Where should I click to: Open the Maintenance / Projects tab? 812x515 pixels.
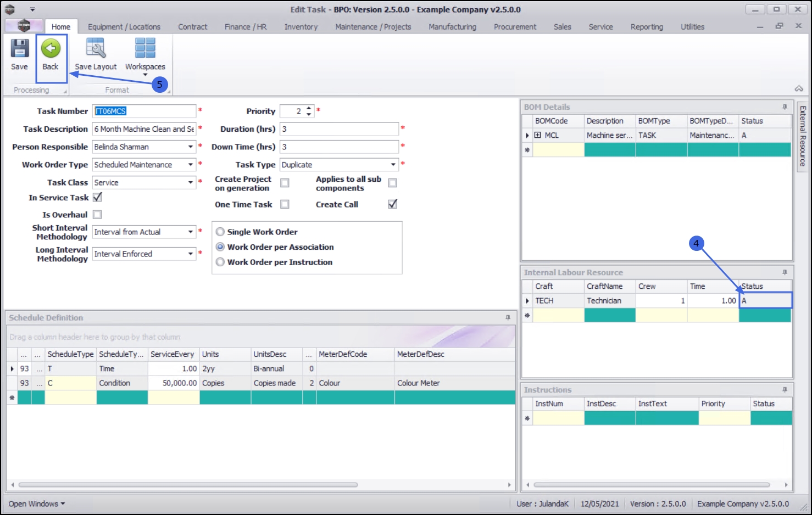click(x=373, y=26)
